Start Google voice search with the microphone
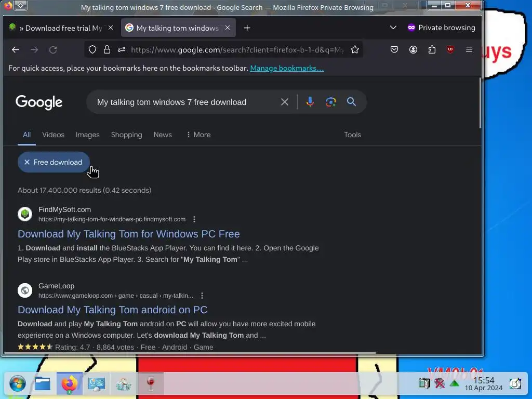 click(x=310, y=102)
